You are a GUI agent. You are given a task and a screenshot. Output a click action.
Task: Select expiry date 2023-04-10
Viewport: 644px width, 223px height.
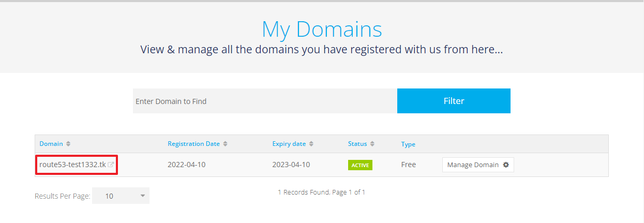pos(291,165)
